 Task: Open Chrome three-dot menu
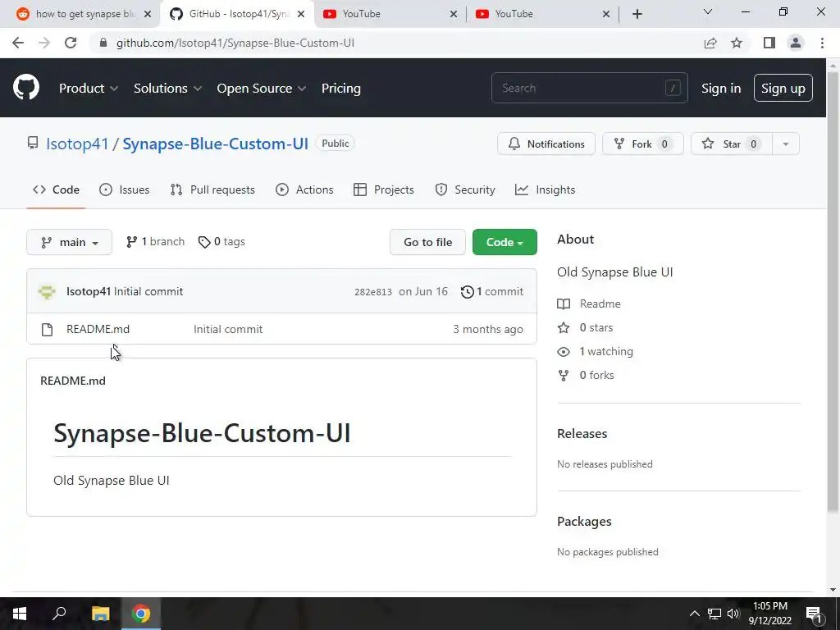[822, 43]
